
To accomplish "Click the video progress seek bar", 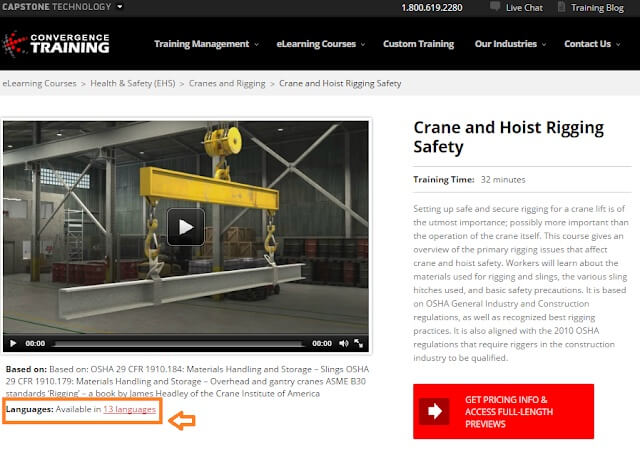I will click(x=179, y=344).
